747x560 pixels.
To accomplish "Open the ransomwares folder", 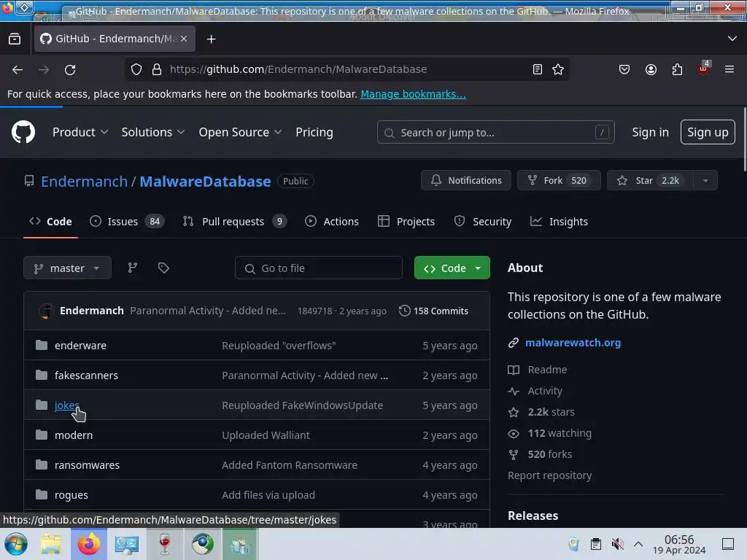I will pos(88,465).
